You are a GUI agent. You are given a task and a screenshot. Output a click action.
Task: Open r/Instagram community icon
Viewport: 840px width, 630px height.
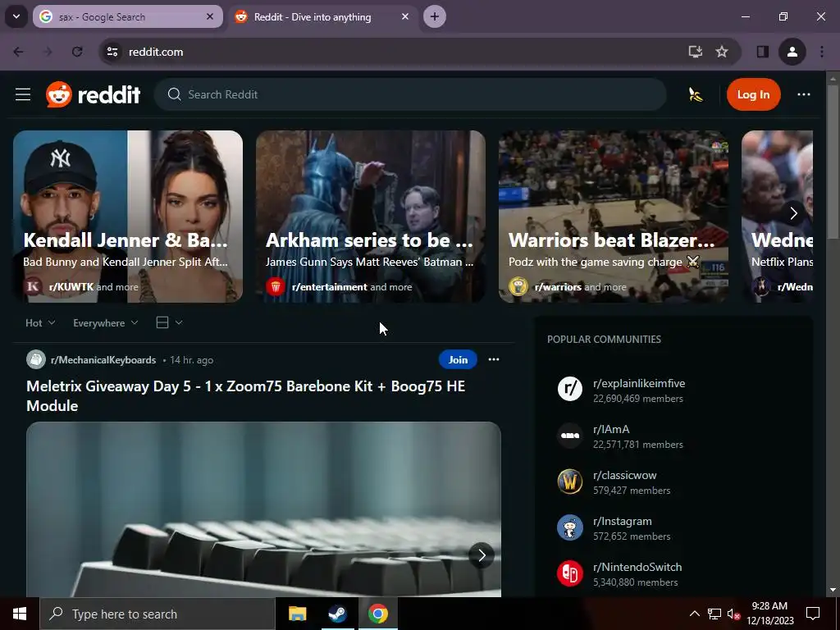(x=569, y=527)
